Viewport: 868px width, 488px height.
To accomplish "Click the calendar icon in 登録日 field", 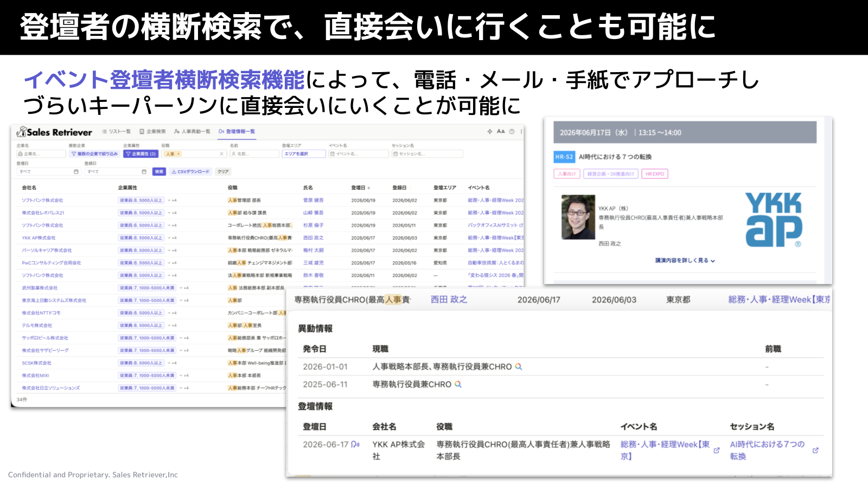I will point(144,171).
